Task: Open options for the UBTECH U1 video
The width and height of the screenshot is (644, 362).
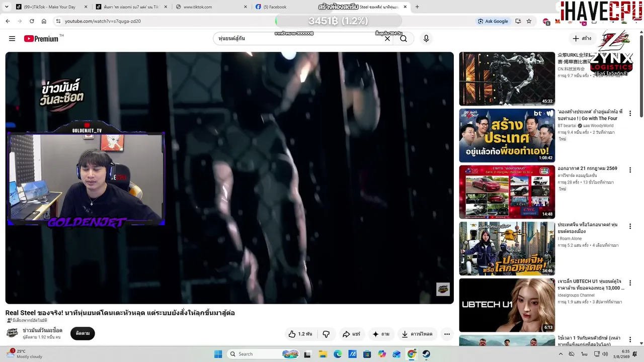Action: 630,284
